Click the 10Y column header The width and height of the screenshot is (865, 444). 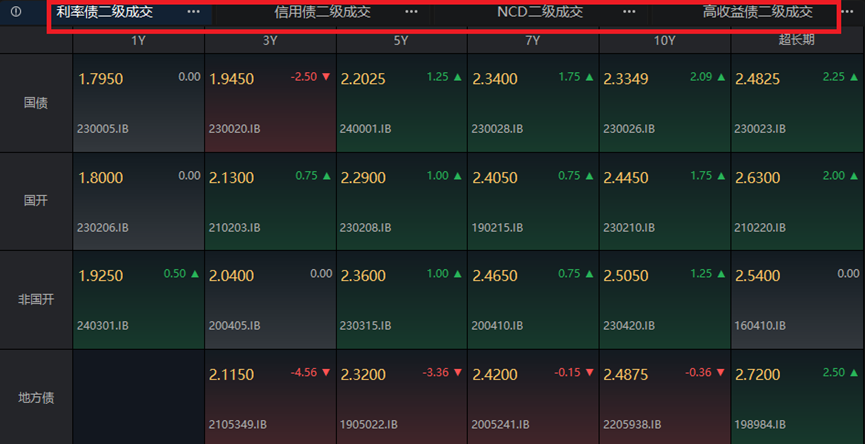click(664, 41)
